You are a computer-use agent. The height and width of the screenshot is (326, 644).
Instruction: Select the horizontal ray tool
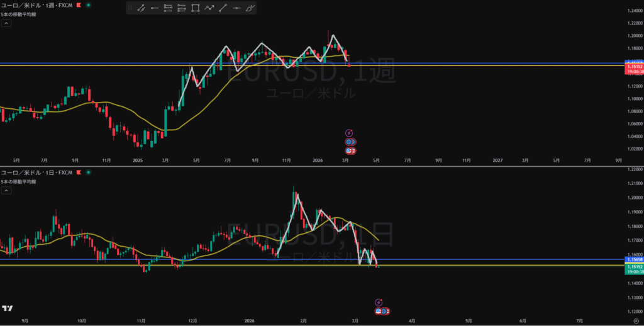click(155, 8)
